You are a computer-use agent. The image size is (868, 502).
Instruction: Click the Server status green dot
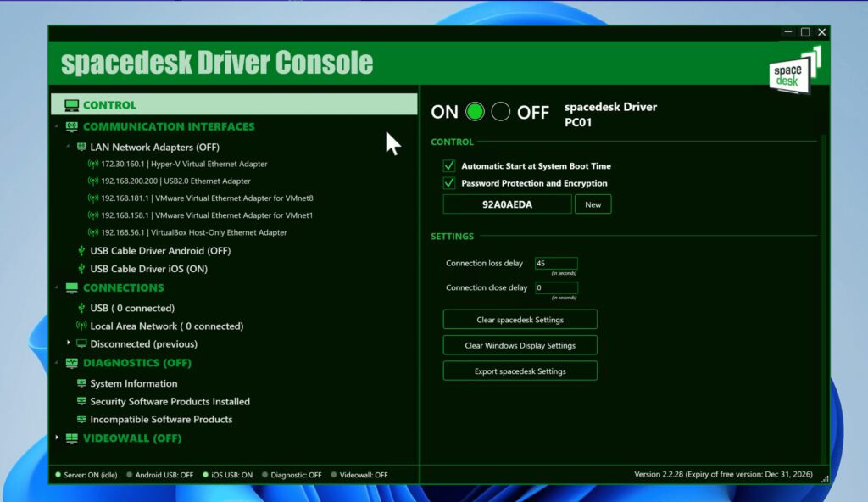click(x=58, y=475)
